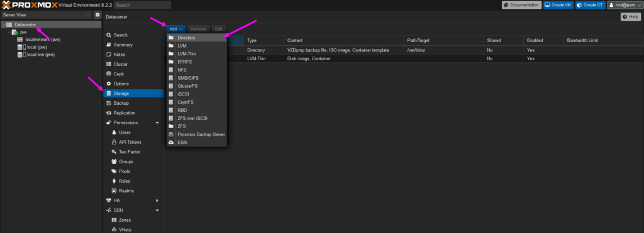
Task: Expand the HA submenu arrow
Action: (x=157, y=200)
